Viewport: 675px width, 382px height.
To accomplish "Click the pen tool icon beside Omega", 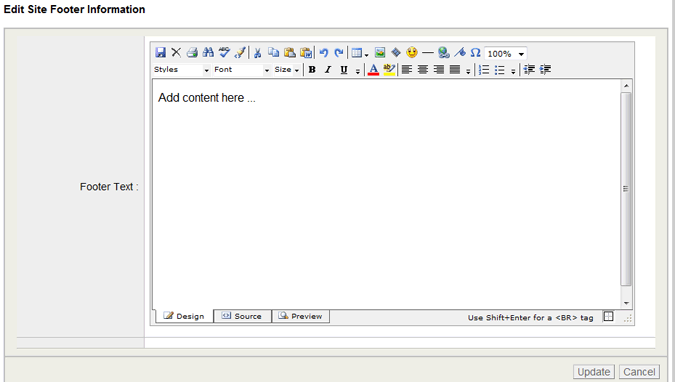I will pyautogui.click(x=460, y=53).
